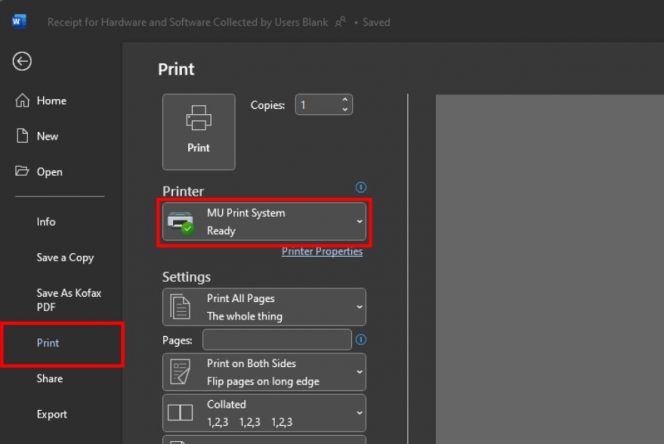Open Home in the backstage sidebar
This screenshot has height=444, width=664.
pyautogui.click(x=50, y=101)
